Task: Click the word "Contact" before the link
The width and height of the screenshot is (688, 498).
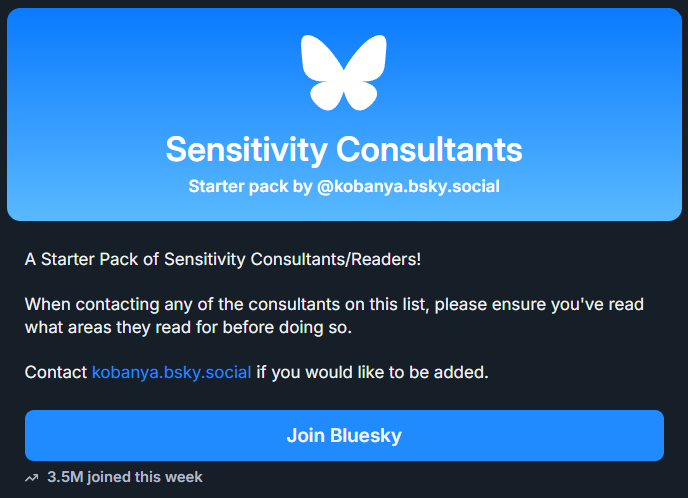Action: (x=55, y=373)
